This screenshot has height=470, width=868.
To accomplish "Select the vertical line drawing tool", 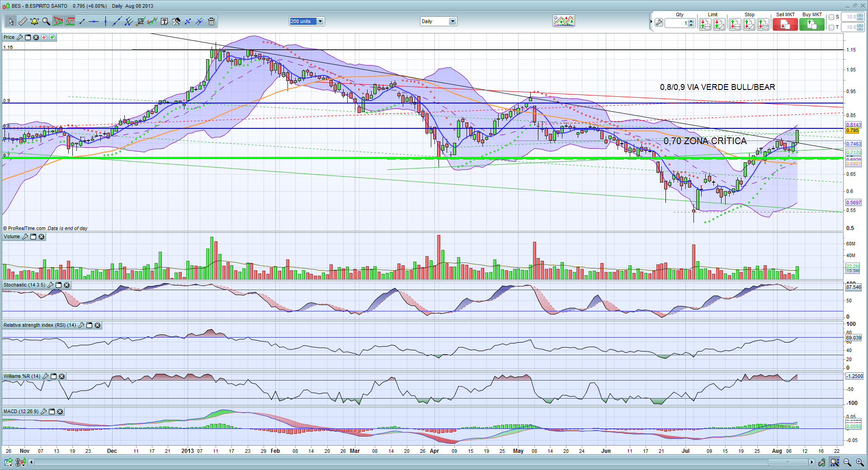I will pyautogui.click(x=105, y=21).
